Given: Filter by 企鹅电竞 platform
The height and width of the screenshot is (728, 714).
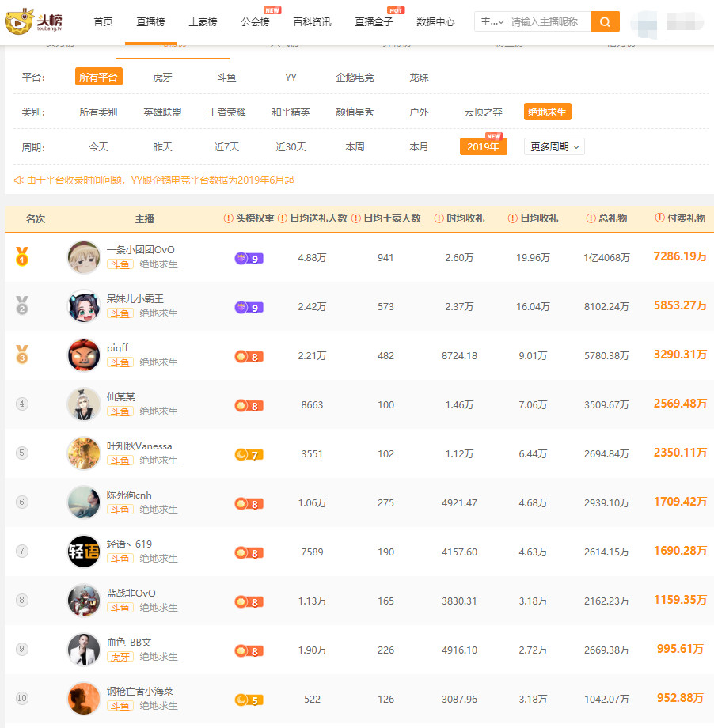Looking at the screenshot, I should click(355, 77).
